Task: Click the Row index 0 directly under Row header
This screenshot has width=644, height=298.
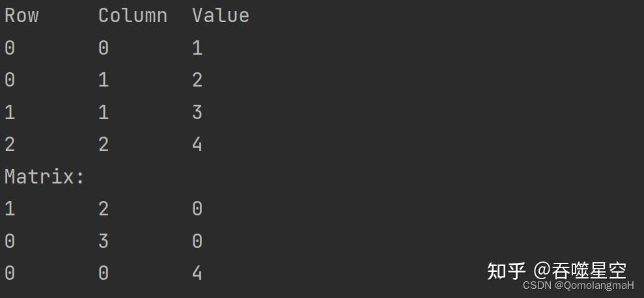Action: [x=10, y=47]
